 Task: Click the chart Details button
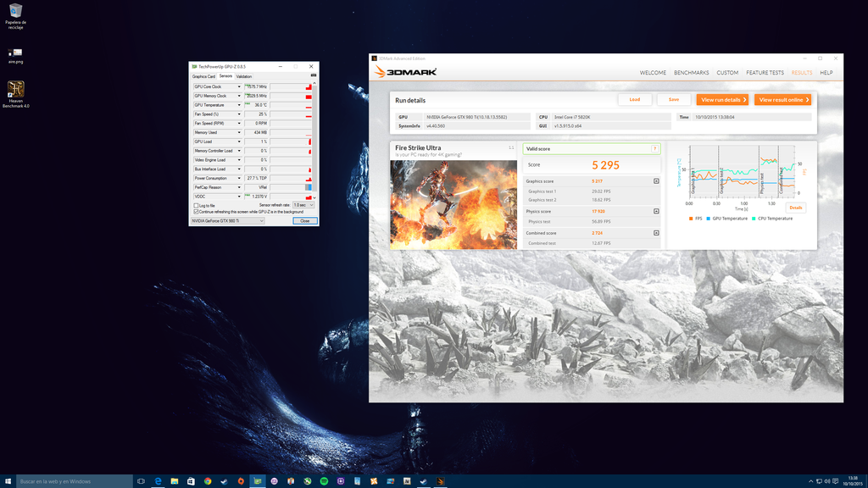(795, 208)
